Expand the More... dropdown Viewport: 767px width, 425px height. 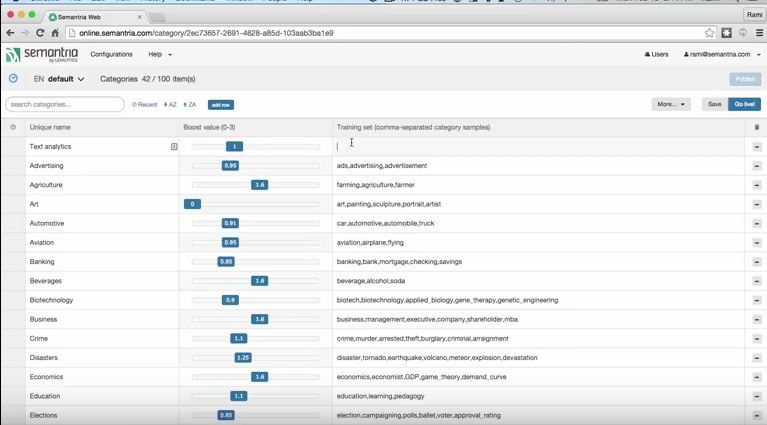point(670,104)
